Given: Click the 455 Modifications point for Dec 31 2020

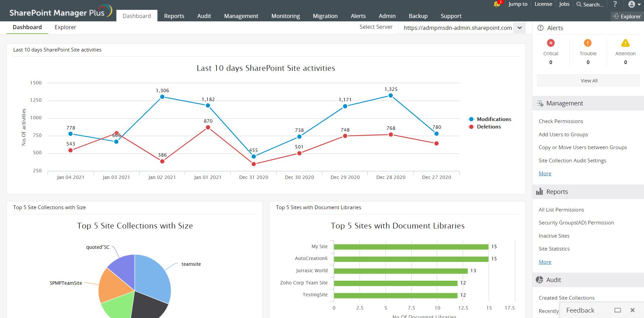Looking at the screenshot, I should pyautogui.click(x=254, y=156).
